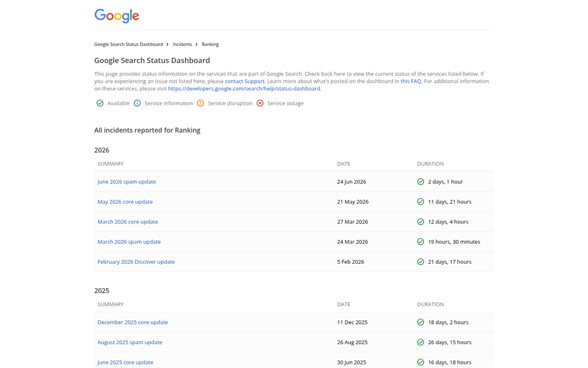
Task: Click DATE column header in 2025 table
Action: 343,305
